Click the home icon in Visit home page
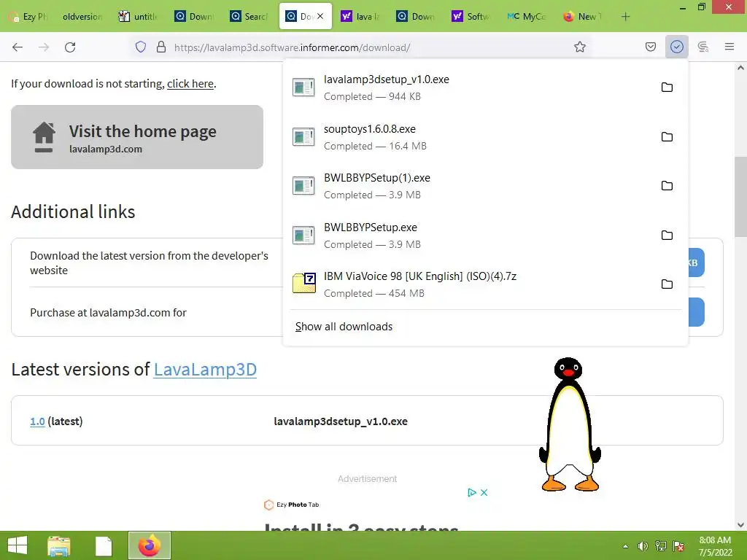 (44, 137)
